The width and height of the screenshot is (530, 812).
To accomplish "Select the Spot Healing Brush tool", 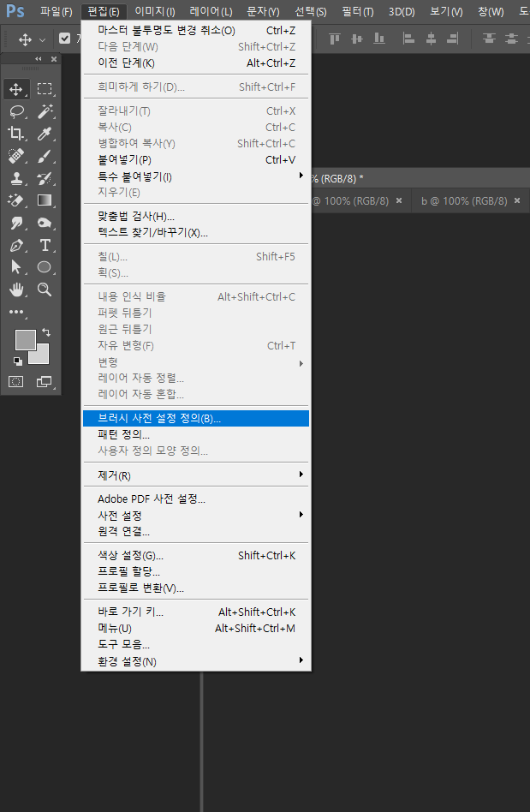I will coord(16,156).
